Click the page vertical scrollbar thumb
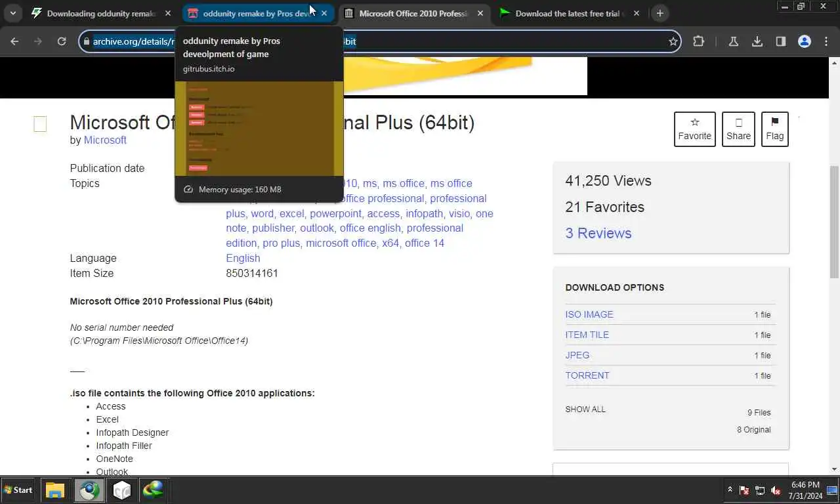Image resolution: width=840 pixels, height=504 pixels. 834,222
